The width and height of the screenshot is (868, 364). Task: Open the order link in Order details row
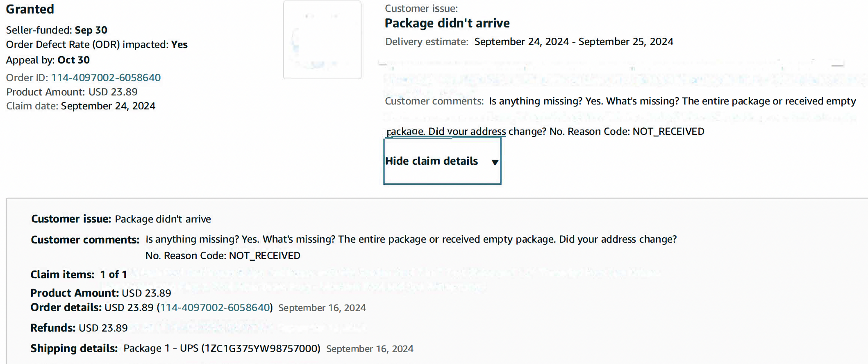click(x=215, y=307)
